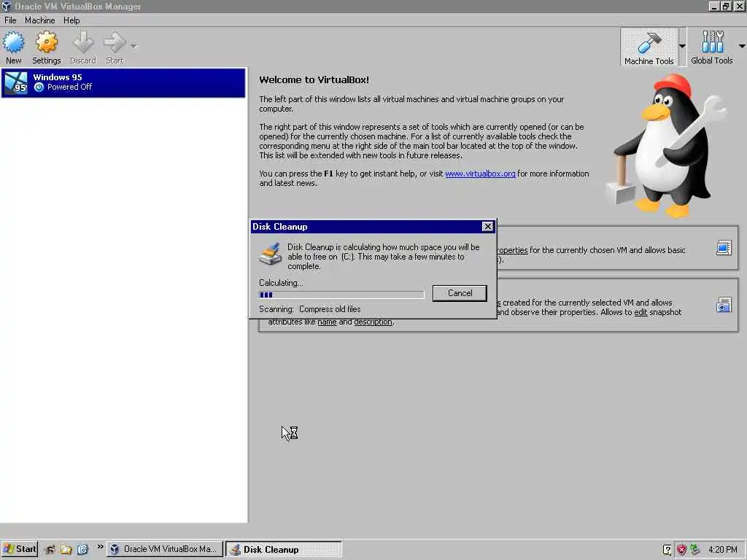Expand the Global Tools dropdown arrow
Viewport: 747px width, 560px height.
click(742, 46)
